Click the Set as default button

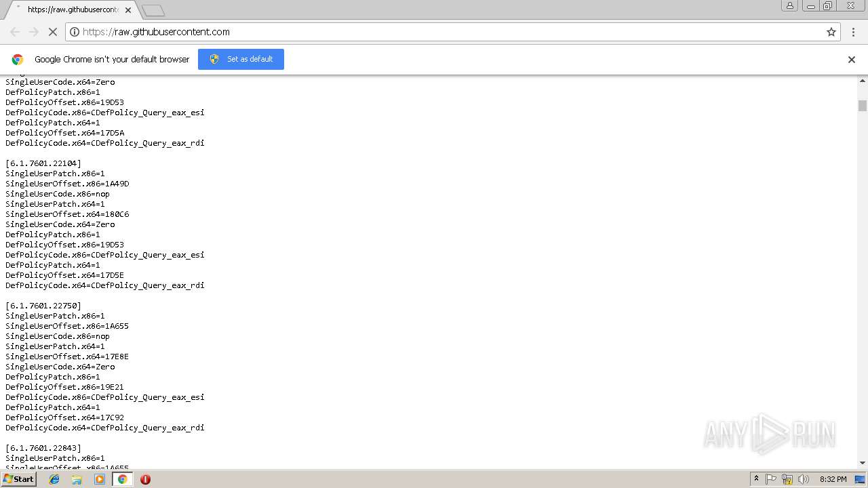point(241,59)
